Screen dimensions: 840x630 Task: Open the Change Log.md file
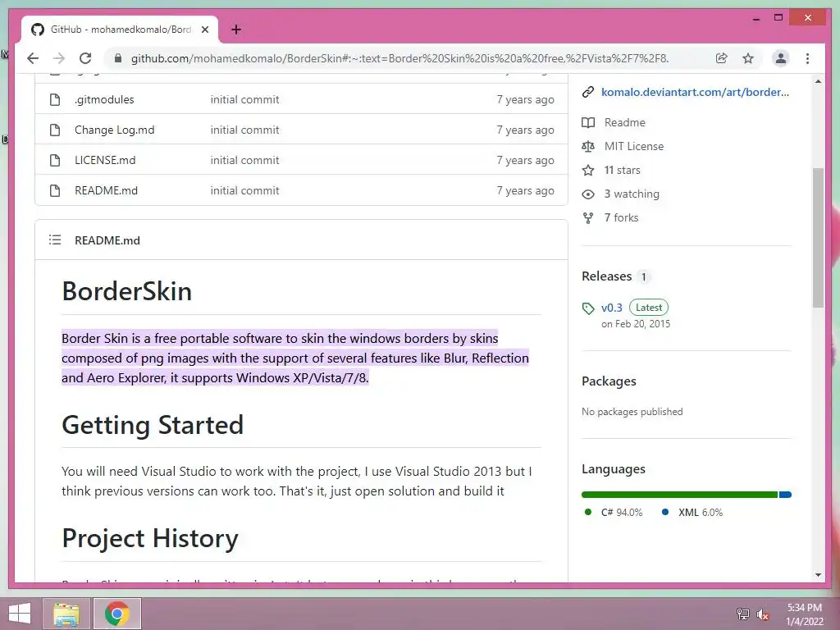(115, 130)
